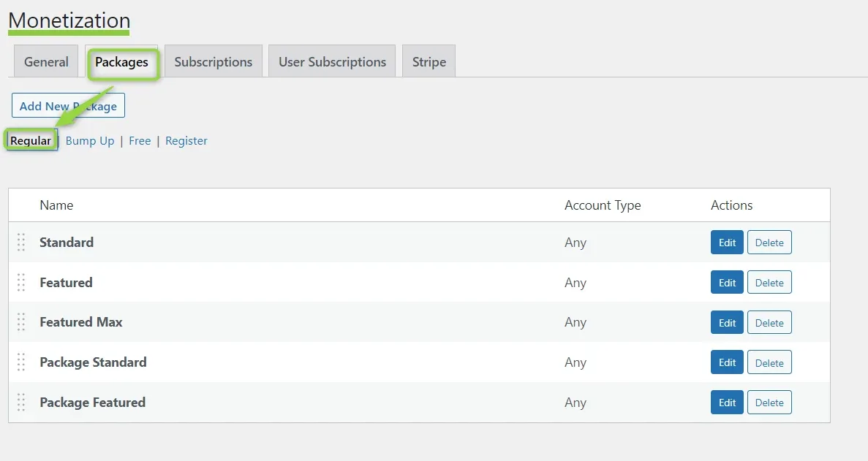Screen dimensions: 868x461
Task: Click the Name column header
Action: tap(56, 205)
